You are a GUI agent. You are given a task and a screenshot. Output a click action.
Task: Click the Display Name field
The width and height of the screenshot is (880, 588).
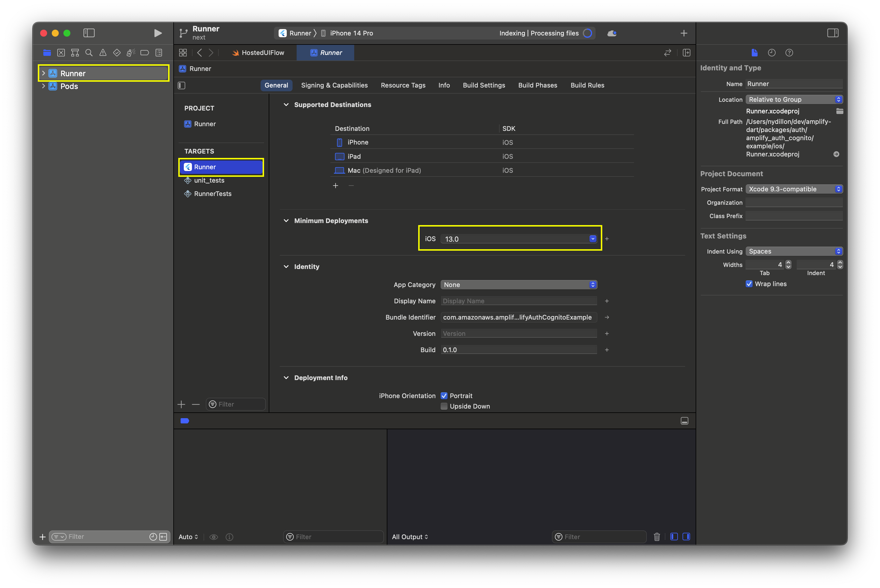point(519,301)
